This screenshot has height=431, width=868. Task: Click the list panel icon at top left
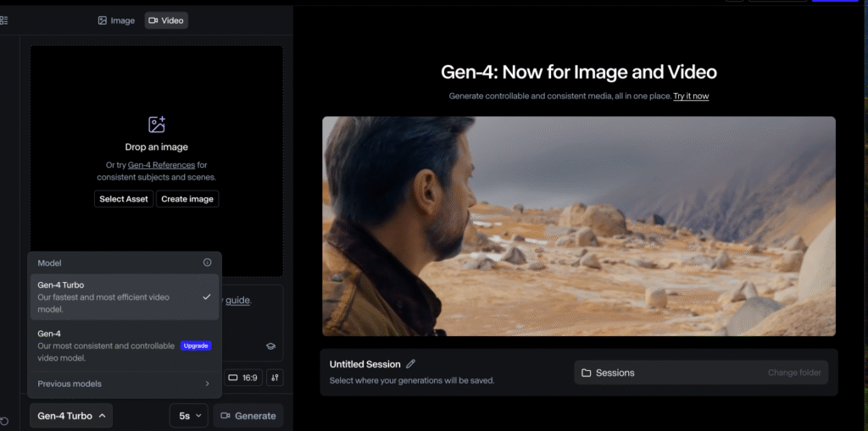pos(3,19)
